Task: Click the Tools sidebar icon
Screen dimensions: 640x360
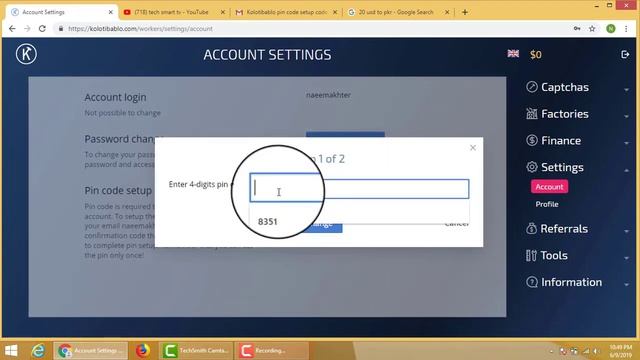Action: [x=531, y=256]
